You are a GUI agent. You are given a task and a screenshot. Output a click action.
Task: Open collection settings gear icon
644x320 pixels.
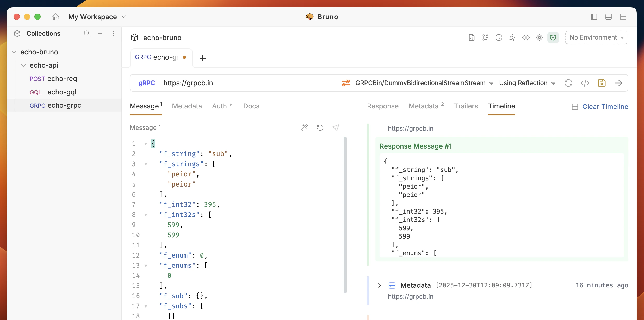click(x=539, y=37)
